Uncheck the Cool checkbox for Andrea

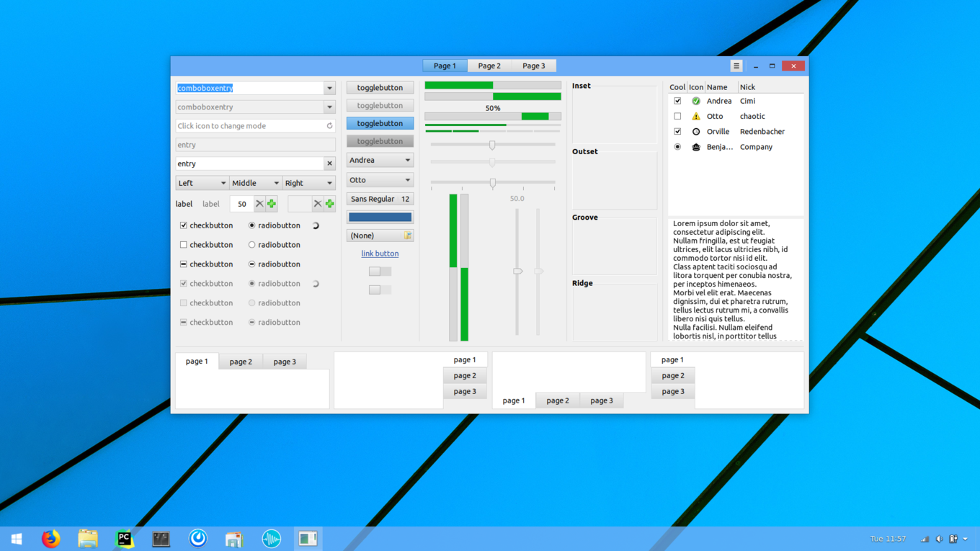point(677,101)
